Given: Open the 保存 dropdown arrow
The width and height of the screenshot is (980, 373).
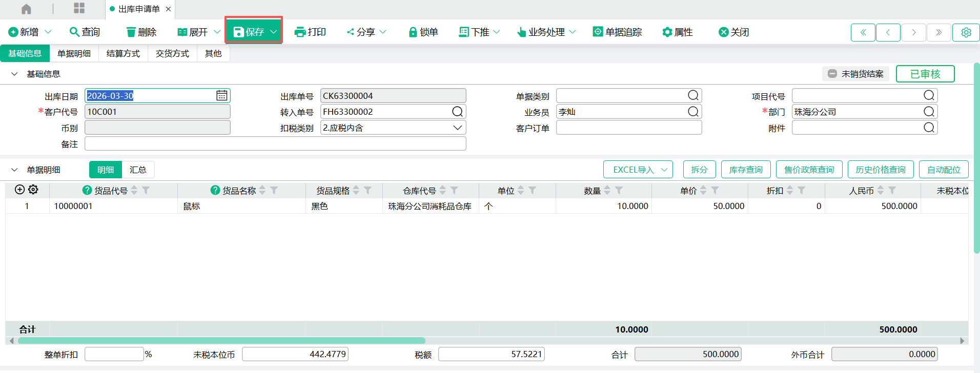Looking at the screenshot, I should 274,32.
